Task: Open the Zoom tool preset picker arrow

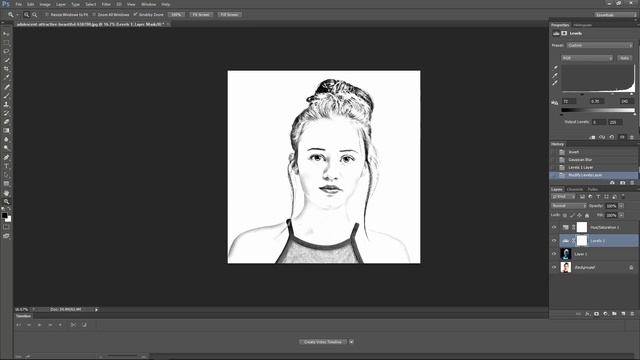Action: (x=18, y=15)
